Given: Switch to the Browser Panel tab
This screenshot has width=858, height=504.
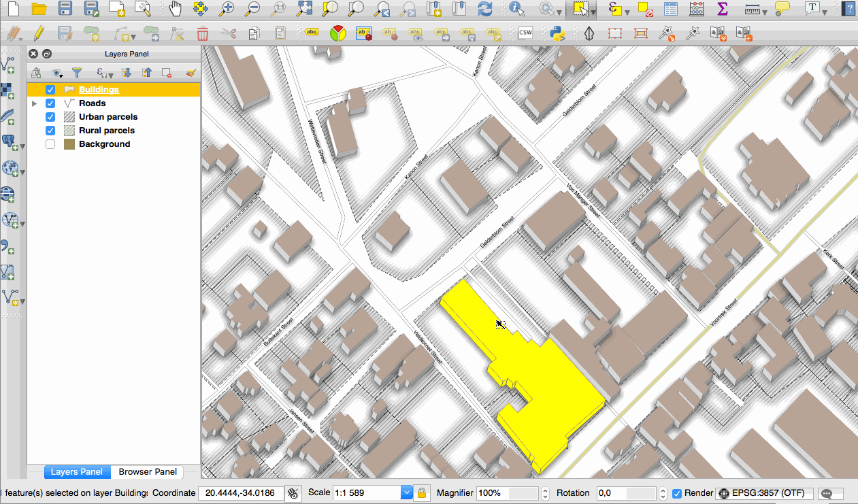Looking at the screenshot, I should (x=148, y=472).
